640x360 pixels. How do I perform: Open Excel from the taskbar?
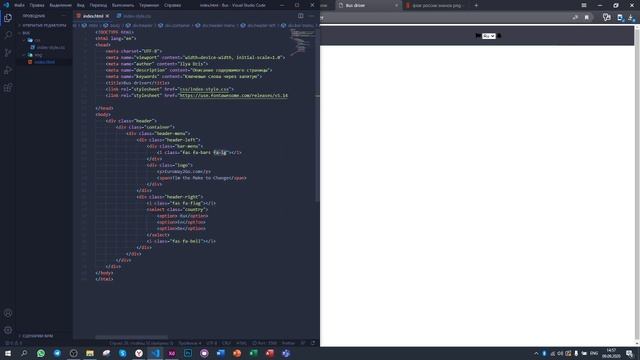(253, 353)
